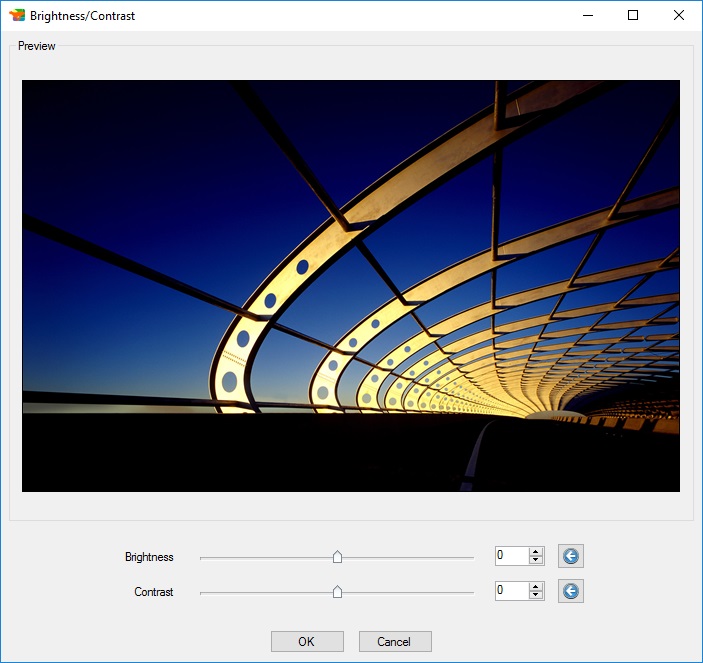703x663 pixels.
Task: Click the Brightness label
Action: coord(149,557)
